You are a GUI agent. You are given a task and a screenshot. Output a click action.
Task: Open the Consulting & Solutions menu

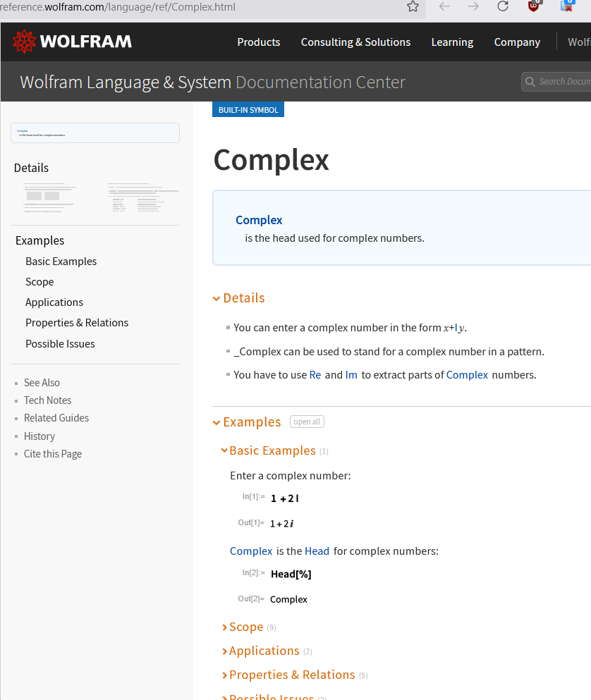tap(355, 42)
